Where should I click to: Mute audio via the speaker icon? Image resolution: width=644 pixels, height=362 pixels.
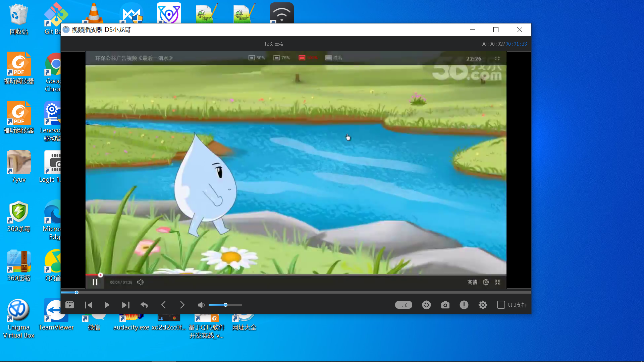201,305
